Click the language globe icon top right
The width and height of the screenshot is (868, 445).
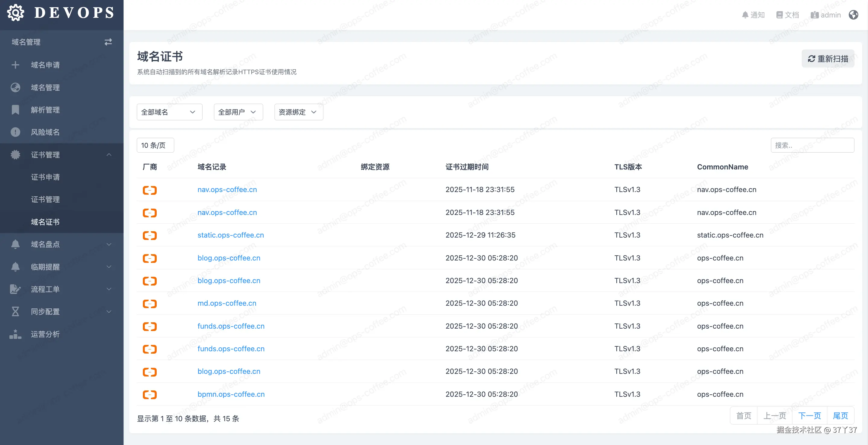coord(854,15)
